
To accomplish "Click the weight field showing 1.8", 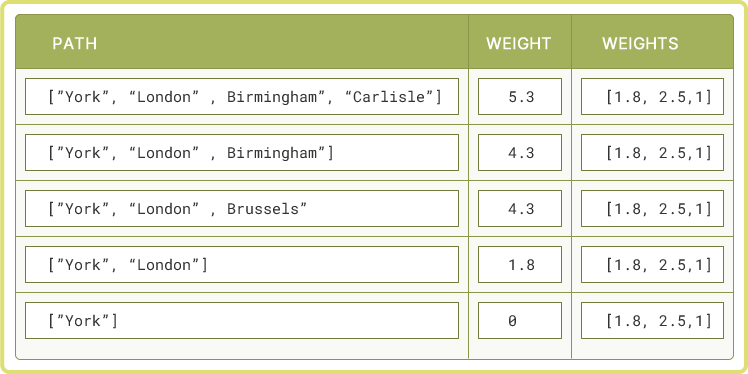I will coord(520,264).
